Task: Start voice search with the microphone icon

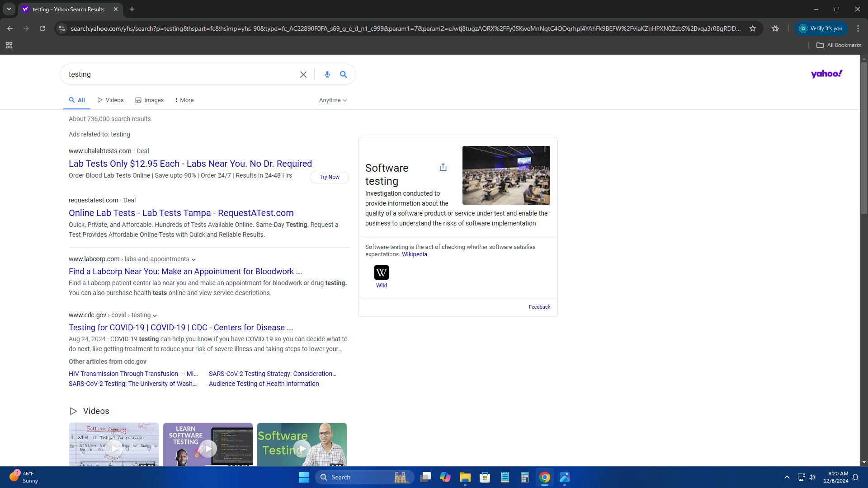Action: coord(327,75)
